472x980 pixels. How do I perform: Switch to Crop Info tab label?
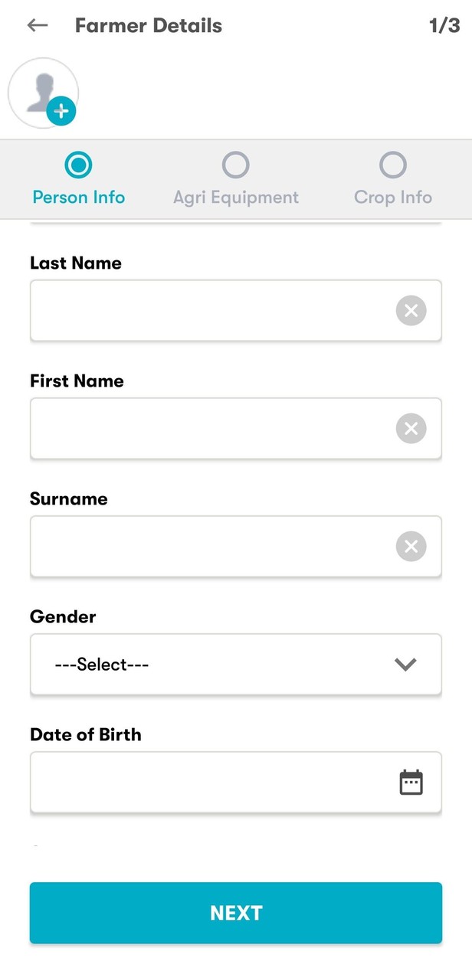[392, 198]
